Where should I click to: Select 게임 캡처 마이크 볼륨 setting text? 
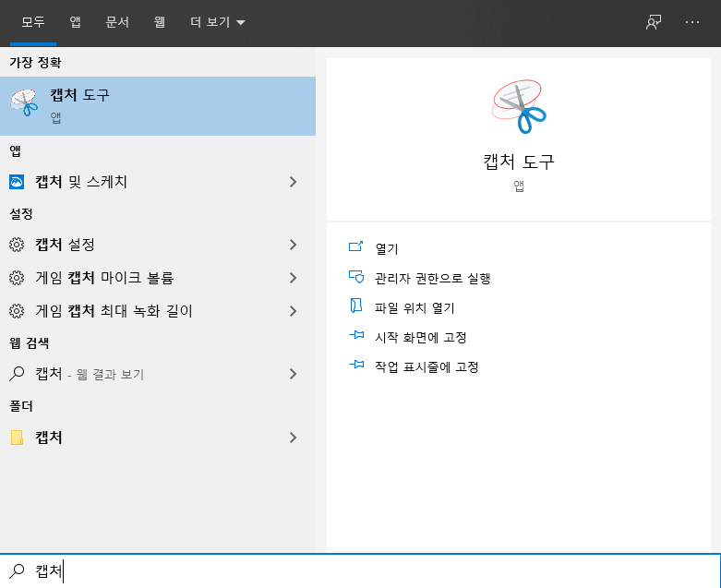tap(104, 278)
